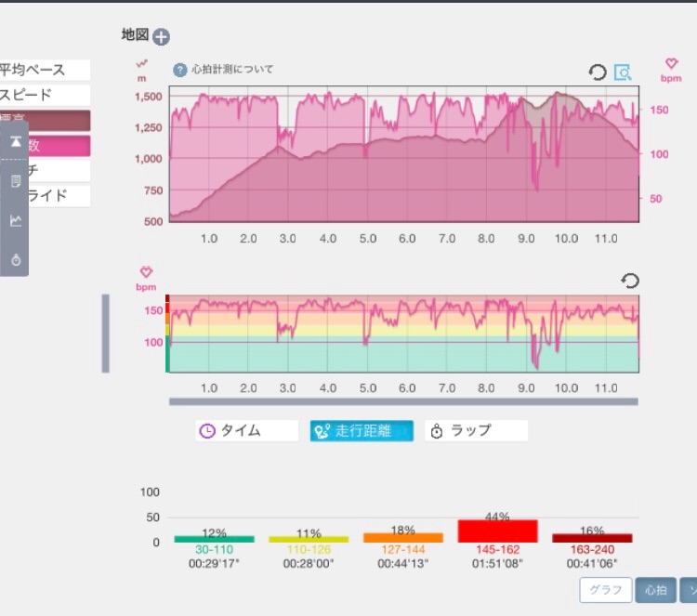Screen dimensions: 697x616
Task: Toggle the 平均ペース chart option
Action: pos(45,70)
